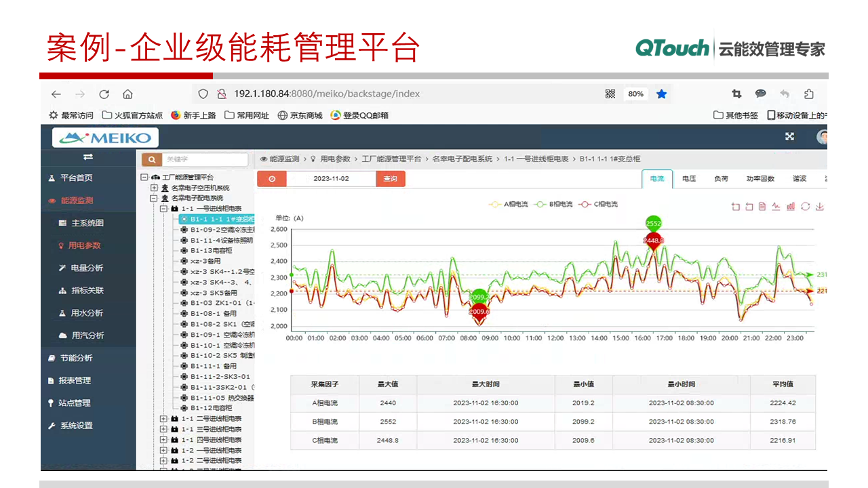Open the 谐波 tab
Viewport: 868px width, 488px height.
(x=798, y=178)
